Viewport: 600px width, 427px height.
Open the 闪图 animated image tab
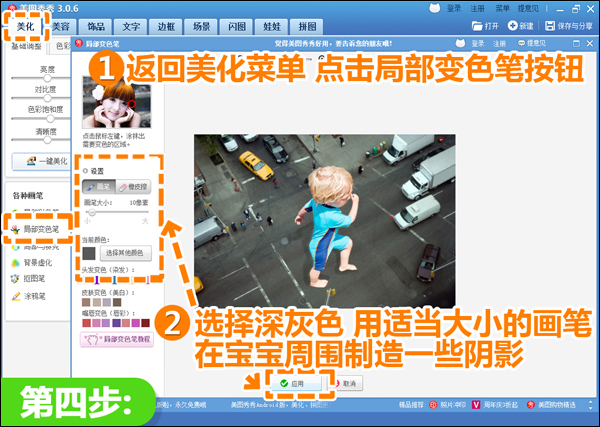click(x=236, y=26)
